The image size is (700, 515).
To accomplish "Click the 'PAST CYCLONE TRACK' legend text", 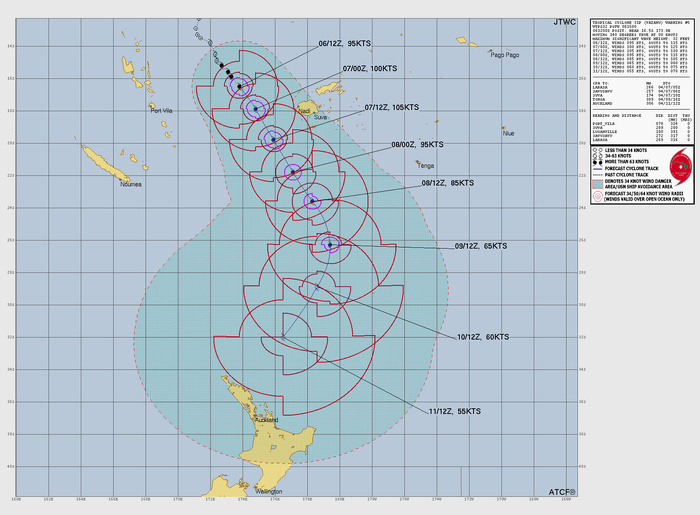I will [626, 174].
